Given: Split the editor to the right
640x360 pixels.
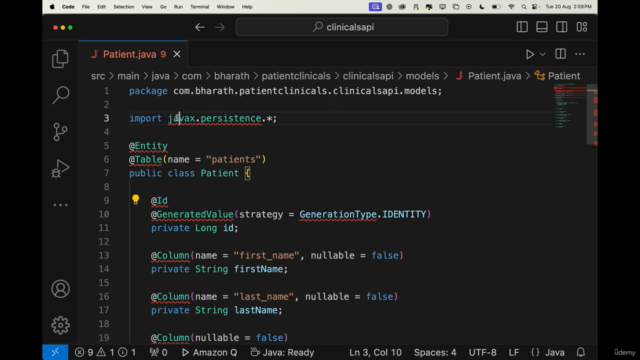Looking at the screenshot, I should point(560,54).
